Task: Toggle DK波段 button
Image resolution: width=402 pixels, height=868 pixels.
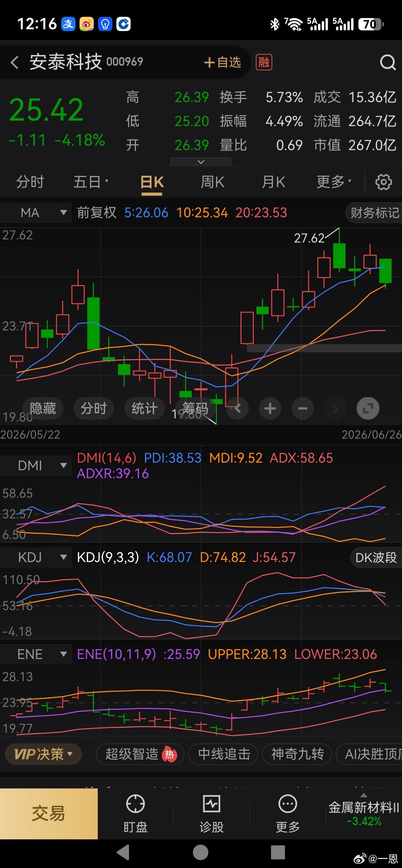Action: click(376, 557)
